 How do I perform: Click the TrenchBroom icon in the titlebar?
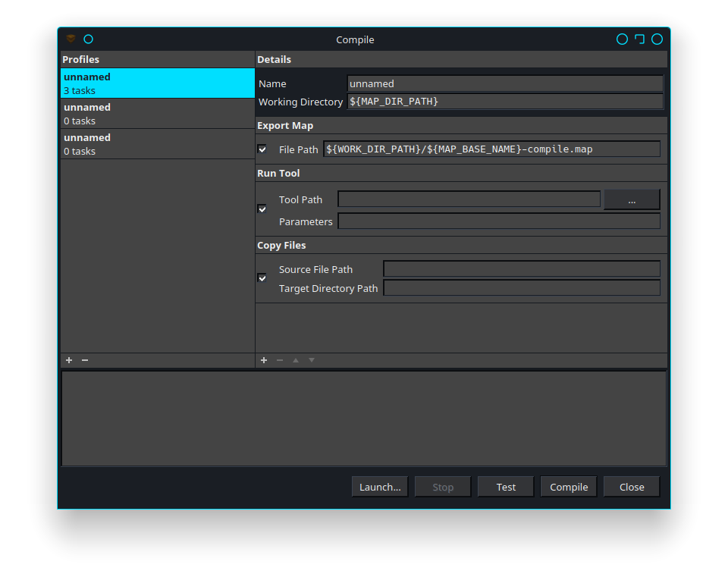70,39
